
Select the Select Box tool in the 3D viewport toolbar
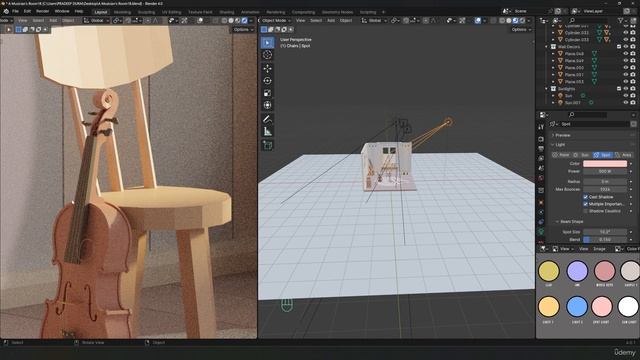[x=267, y=42]
